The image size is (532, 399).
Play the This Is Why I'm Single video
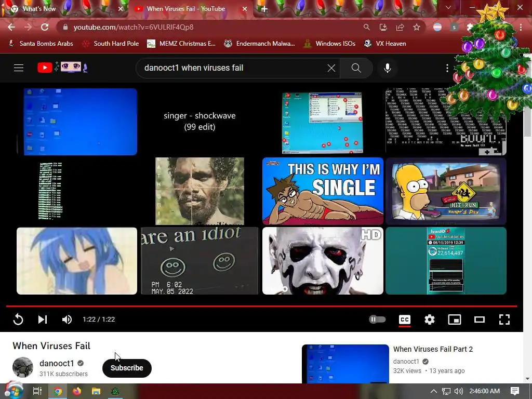[323, 191]
